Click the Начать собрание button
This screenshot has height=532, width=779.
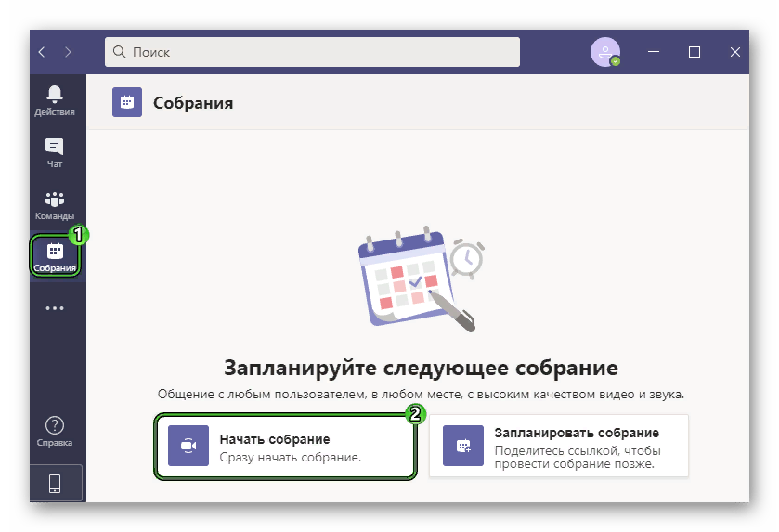tap(285, 447)
